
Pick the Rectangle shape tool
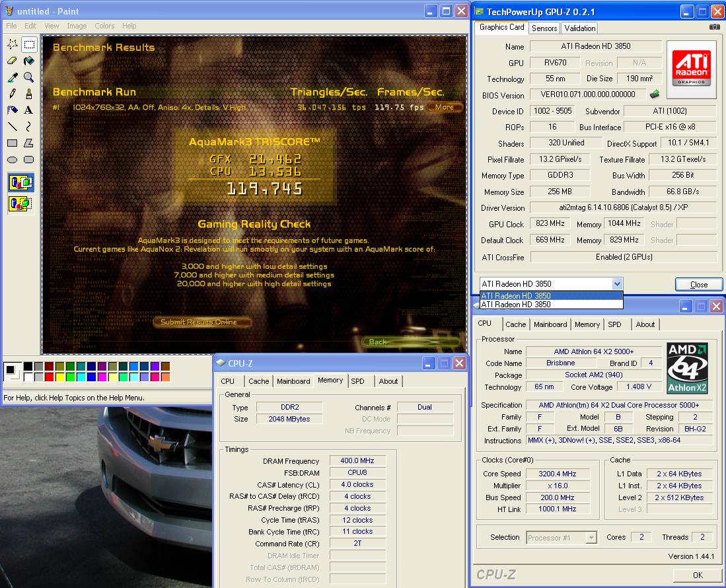[x=13, y=143]
